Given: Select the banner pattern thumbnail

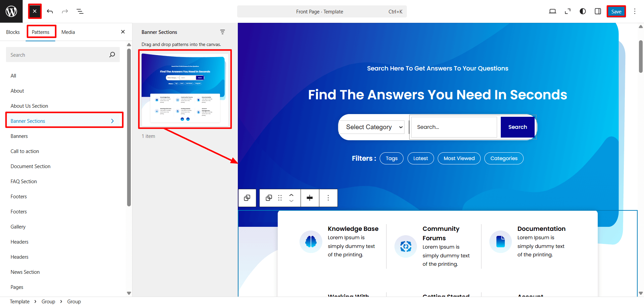Looking at the screenshot, I should pyautogui.click(x=185, y=90).
